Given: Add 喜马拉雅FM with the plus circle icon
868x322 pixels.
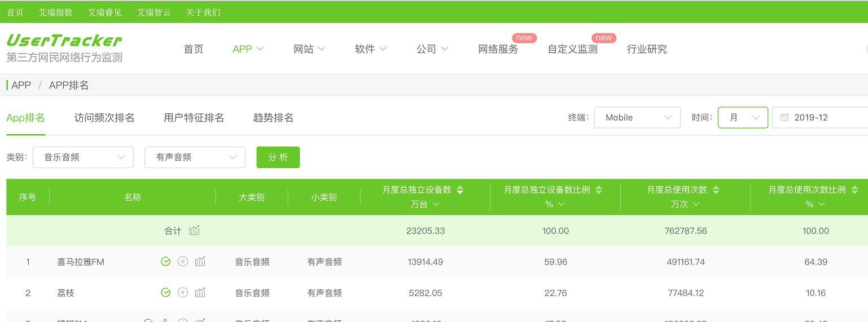Looking at the screenshot, I should (x=182, y=262).
